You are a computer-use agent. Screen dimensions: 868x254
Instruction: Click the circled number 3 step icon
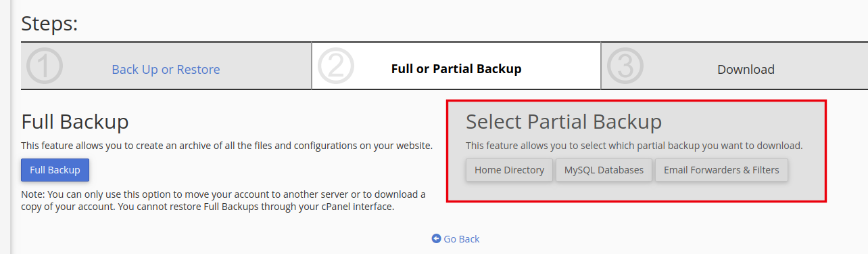(625, 66)
